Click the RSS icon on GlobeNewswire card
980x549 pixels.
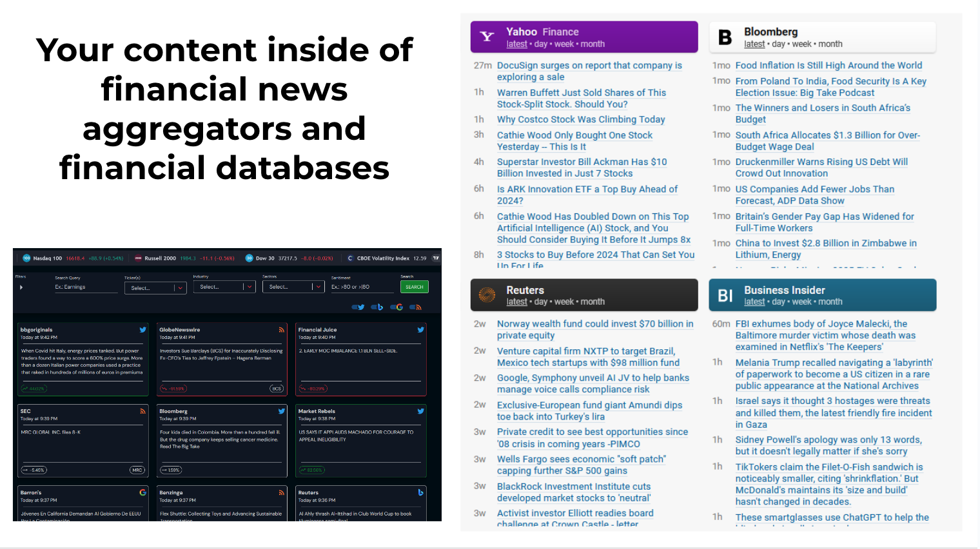(x=282, y=330)
